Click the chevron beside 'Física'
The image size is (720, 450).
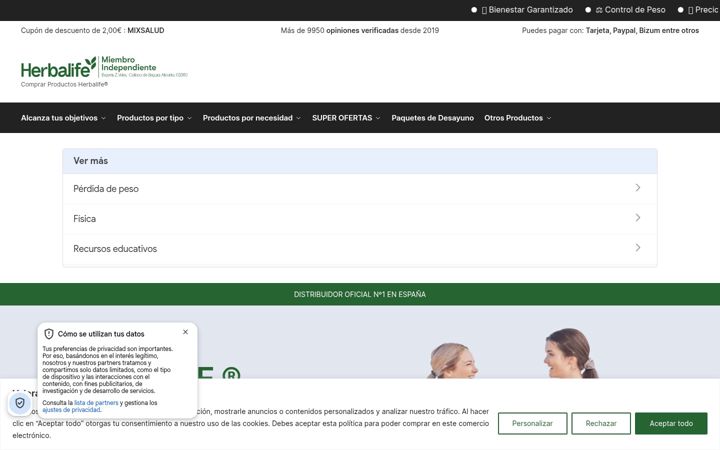(x=638, y=218)
